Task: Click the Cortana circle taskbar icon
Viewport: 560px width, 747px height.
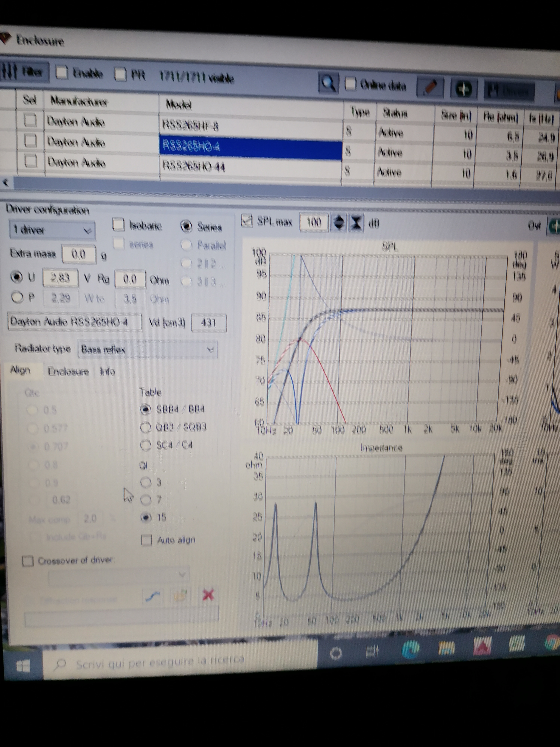Action: [335, 654]
